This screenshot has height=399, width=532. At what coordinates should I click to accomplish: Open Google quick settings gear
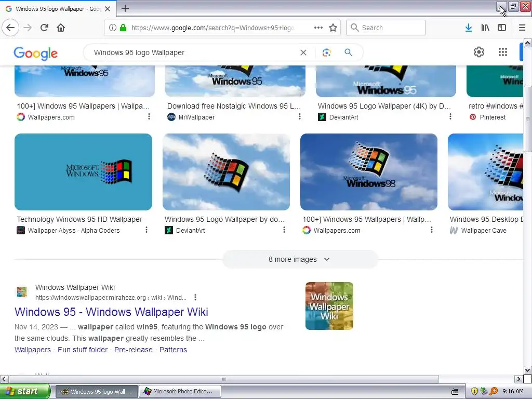pyautogui.click(x=478, y=52)
